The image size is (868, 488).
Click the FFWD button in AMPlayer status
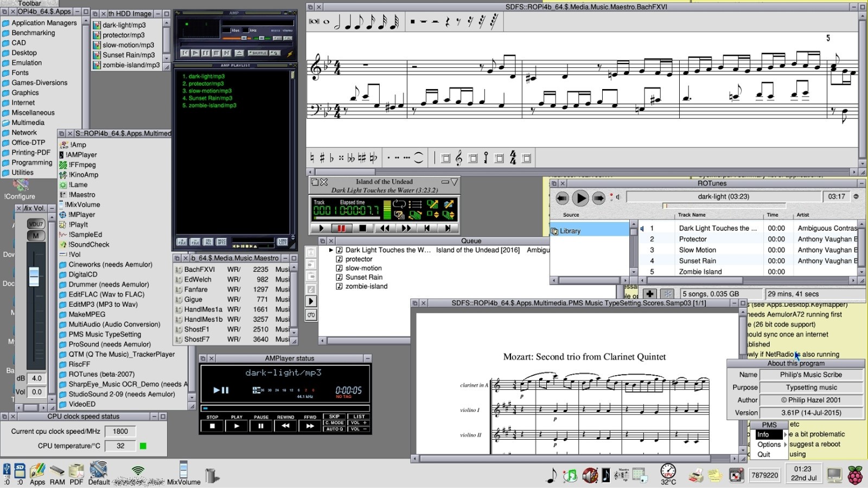pyautogui.click(x=310, y=426)
